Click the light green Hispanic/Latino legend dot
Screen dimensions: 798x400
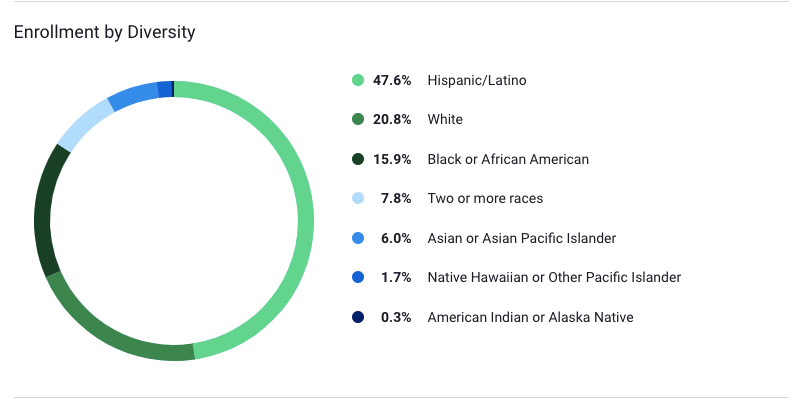pyautogui.click(x=358, y=80)
